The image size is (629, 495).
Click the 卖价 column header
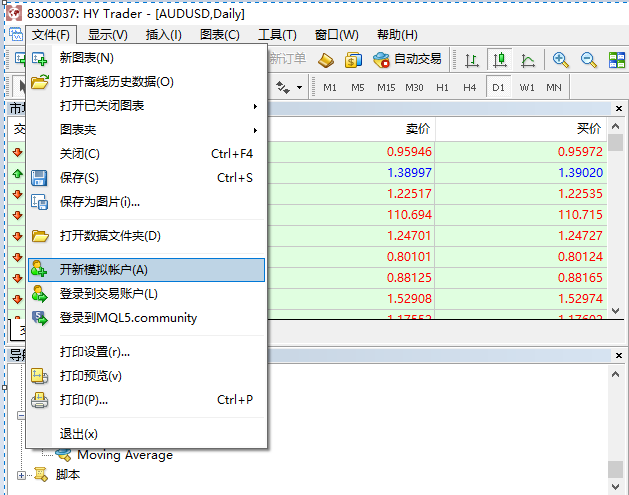coord(417,129)
